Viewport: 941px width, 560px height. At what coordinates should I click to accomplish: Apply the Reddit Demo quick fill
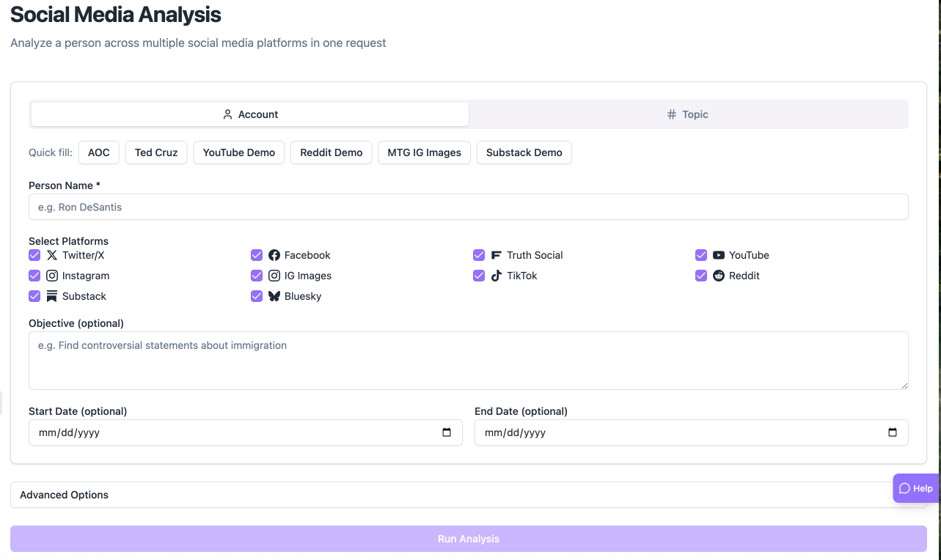[x=332, y=152]
